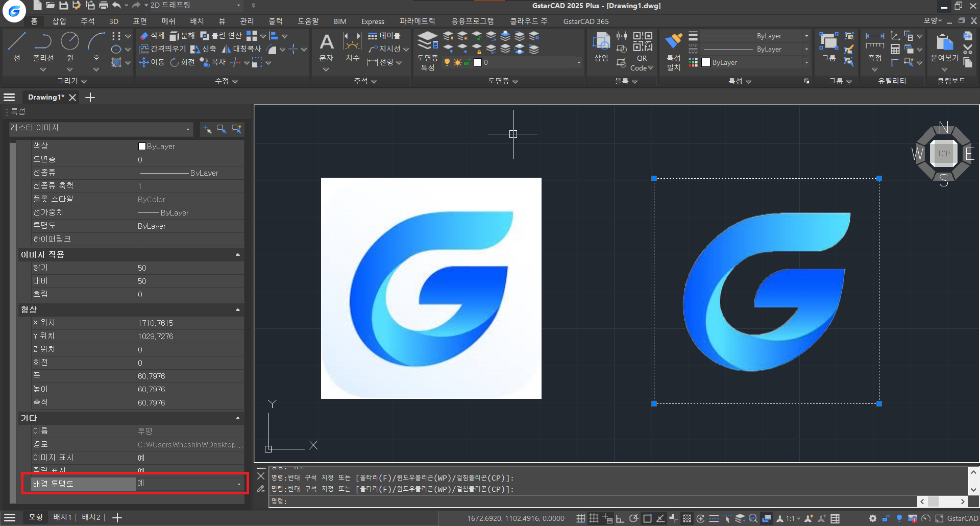
Task: Toggle transparency display in status bar
Action: [x=687, y=518]
